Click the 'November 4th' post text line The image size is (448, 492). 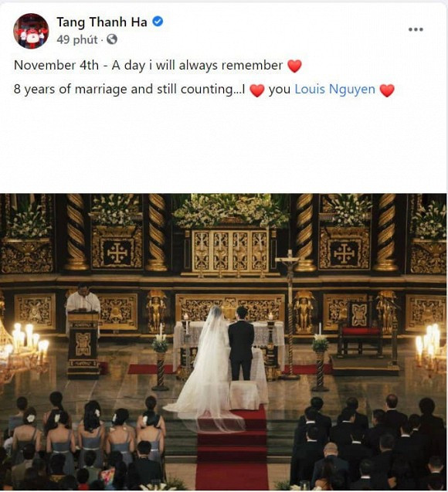[158, 66]
